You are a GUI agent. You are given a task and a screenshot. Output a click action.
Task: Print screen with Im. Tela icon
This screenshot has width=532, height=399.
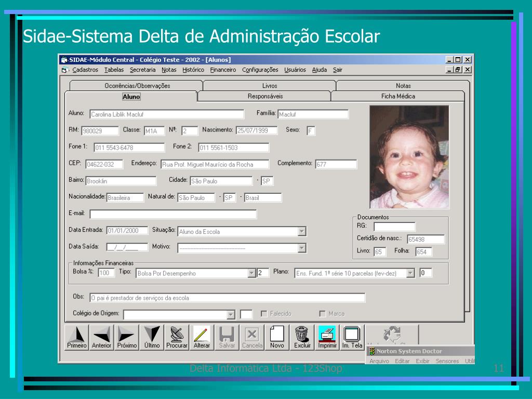(x=352, y=337)
